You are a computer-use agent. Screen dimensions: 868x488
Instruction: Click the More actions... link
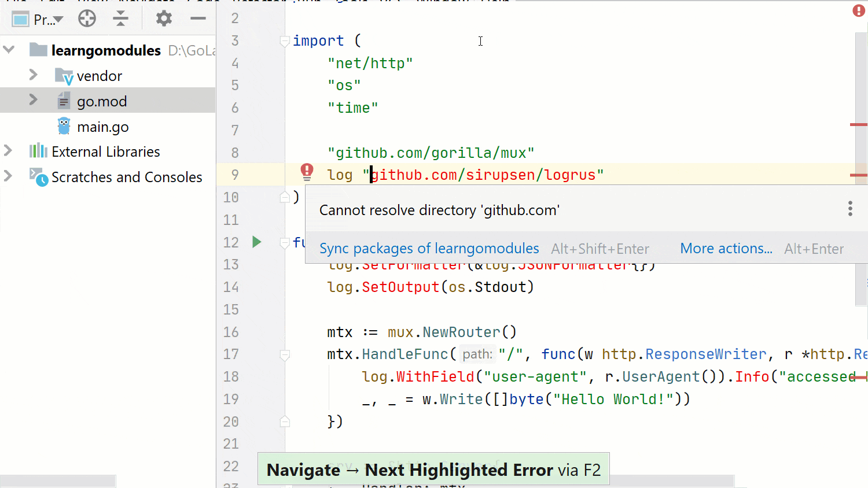726,249
